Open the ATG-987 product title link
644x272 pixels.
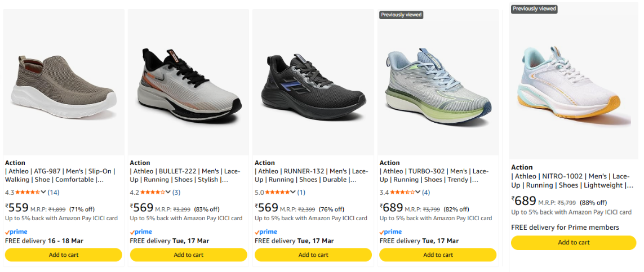(60, 176)
